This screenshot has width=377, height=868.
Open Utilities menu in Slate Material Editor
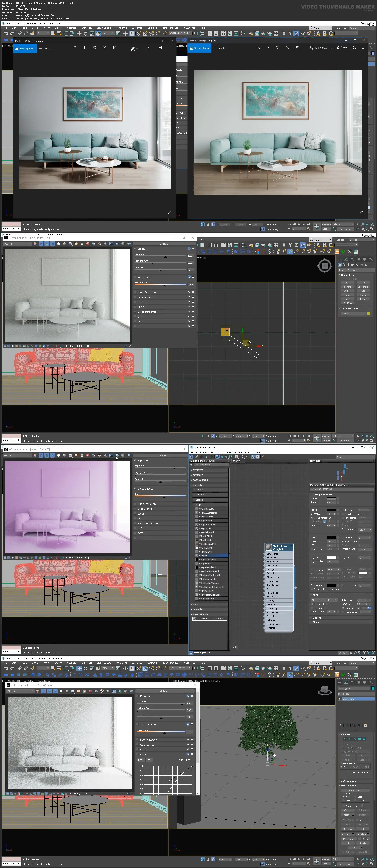(x=257, y=452)
